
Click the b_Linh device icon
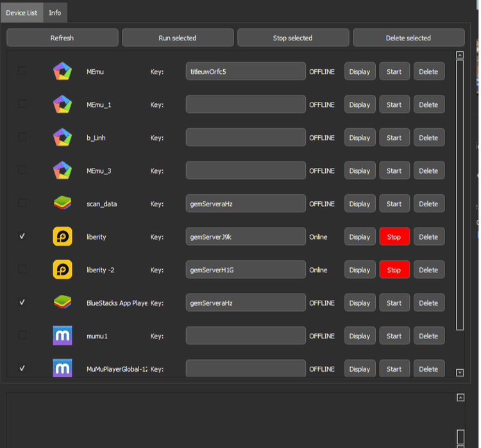pyautogui.click(x=62, y=138)
